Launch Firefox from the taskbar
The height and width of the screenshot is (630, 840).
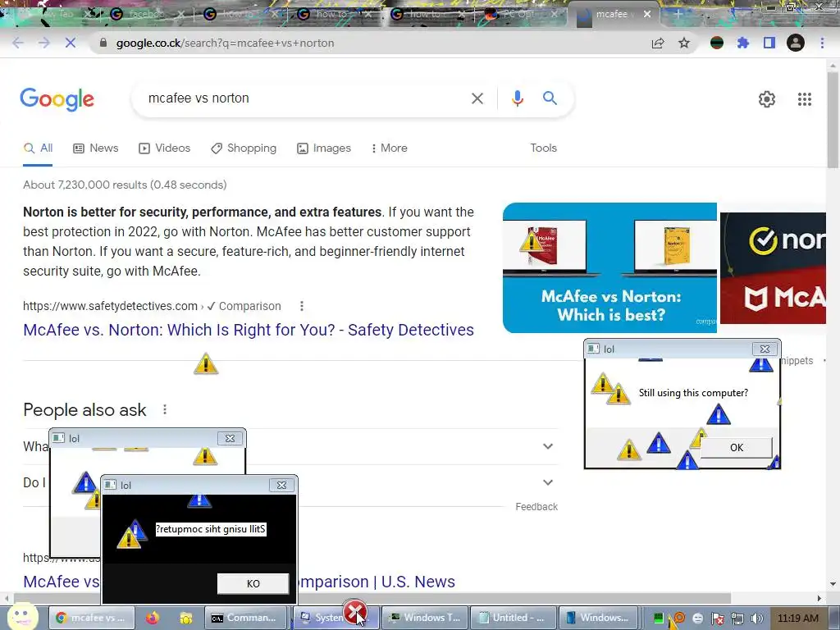(152, 618)
